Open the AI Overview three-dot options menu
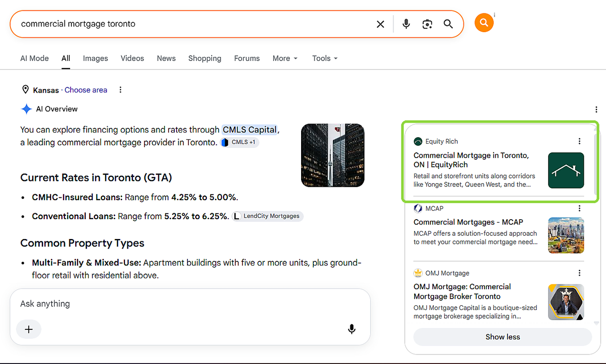The height and width of the screenshot is (364, 606). point(597,109)
